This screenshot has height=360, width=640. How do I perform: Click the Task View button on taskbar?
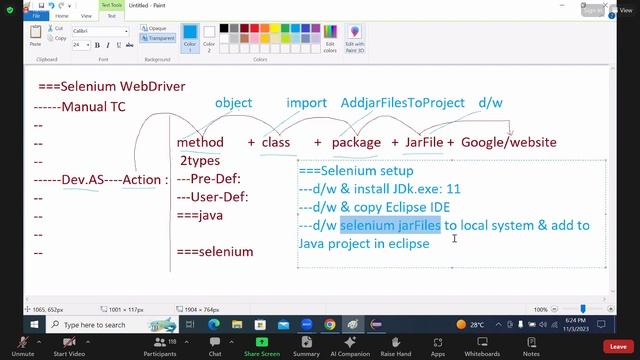pos(190,324)
